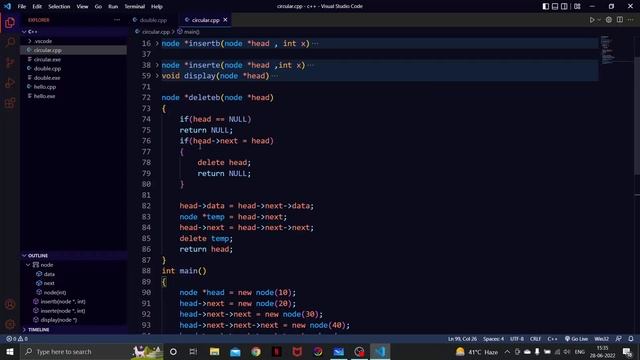
Task: Close the circular.cpp tab
Action: pyautogui.click(x=225, y=20)
